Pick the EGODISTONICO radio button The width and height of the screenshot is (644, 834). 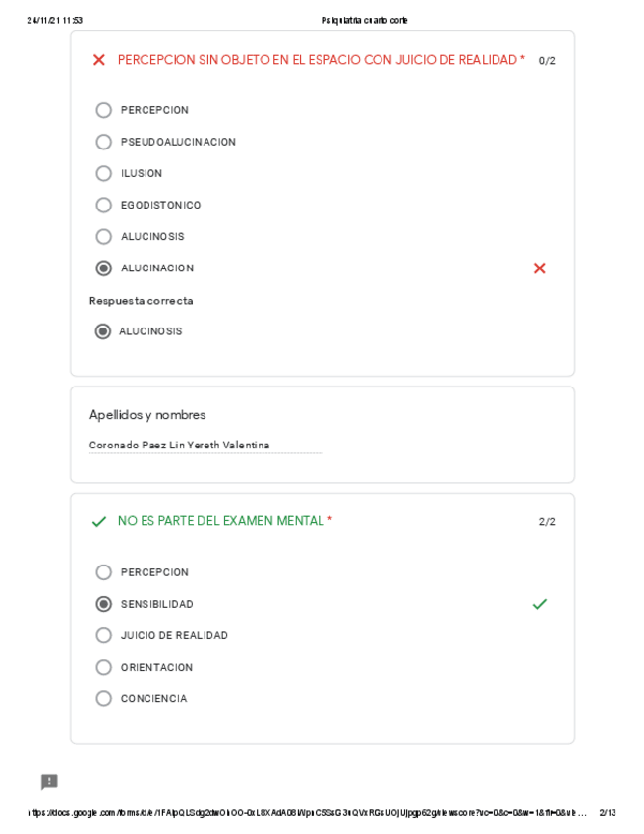104,205
